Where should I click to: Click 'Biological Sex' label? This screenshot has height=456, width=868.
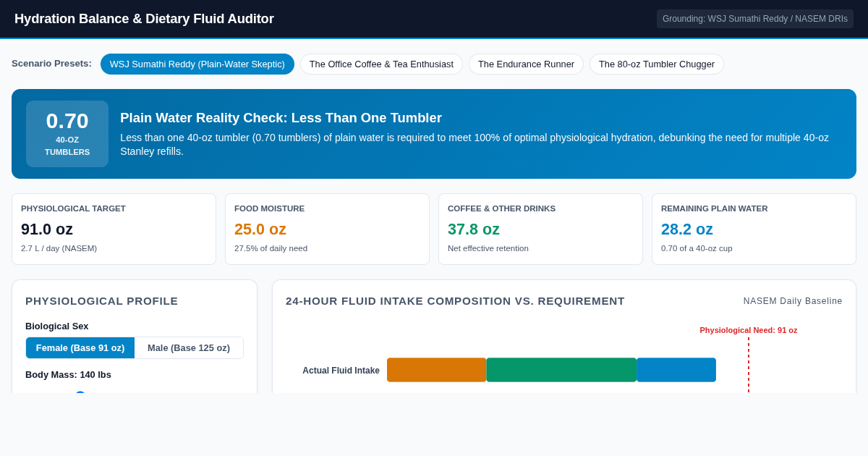coord(57,326)
